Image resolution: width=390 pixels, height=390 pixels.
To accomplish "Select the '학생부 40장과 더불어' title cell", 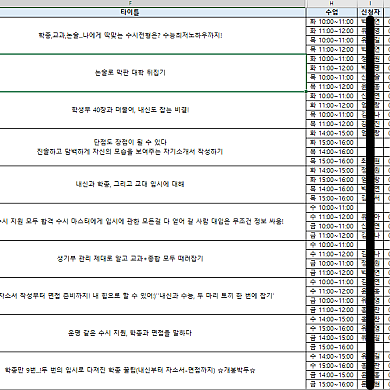I will 153,110.
